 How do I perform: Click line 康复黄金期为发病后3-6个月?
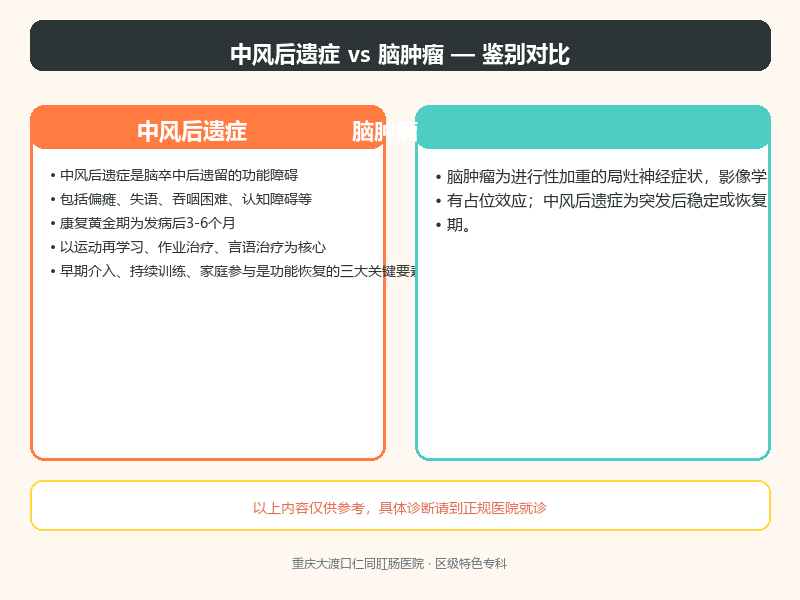click(143, 223)
